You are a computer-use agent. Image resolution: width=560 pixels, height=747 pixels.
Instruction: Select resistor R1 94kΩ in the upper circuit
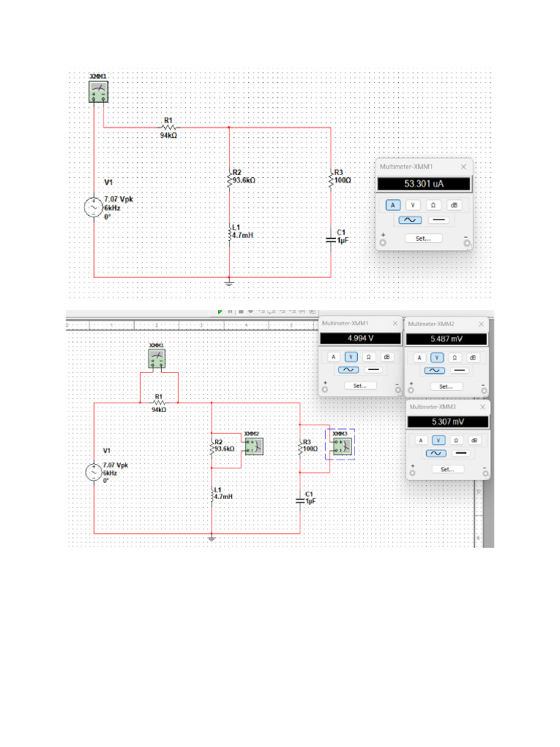168,128
